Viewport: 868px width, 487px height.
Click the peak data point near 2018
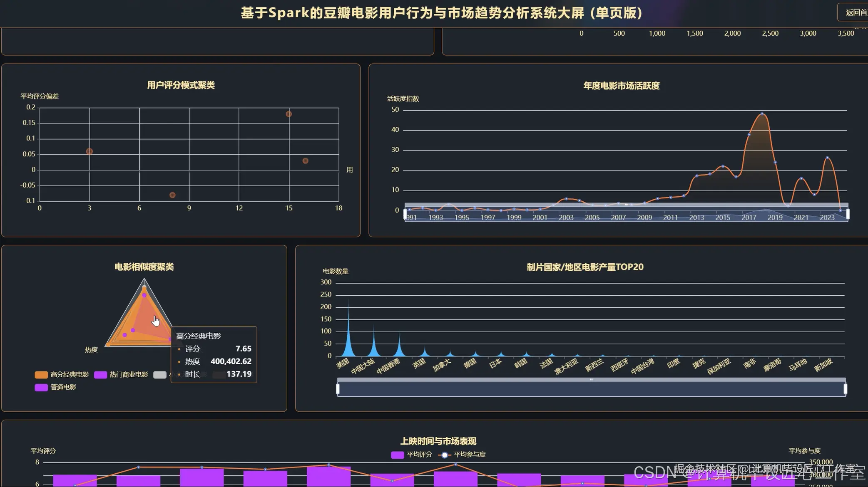coord(762,114)
